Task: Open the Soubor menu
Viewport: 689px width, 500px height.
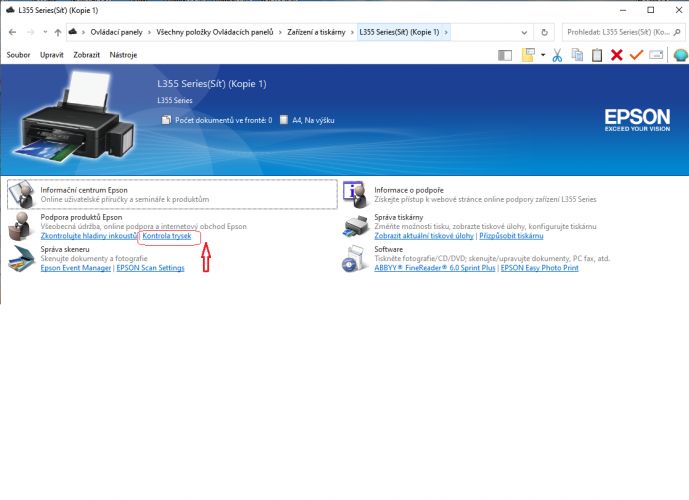Action: point(18,55)
